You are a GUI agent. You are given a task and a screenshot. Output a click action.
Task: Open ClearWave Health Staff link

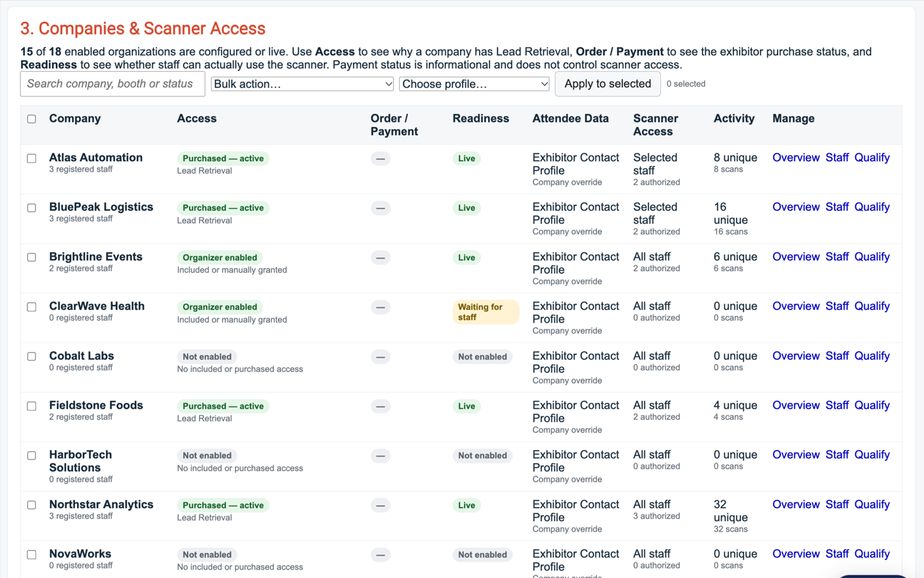[837, 306]
